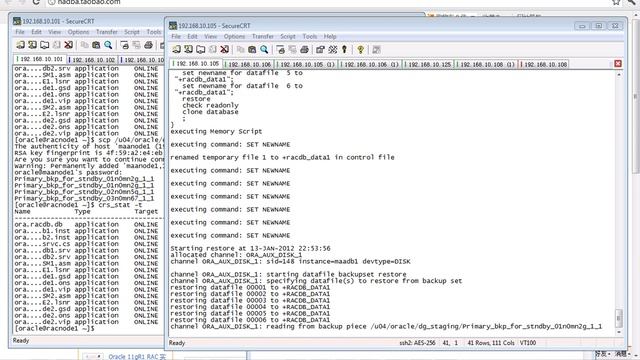640x360 pixels.
Task: Open View menu in 192.168.10.105 window
Action: [211, 36]
